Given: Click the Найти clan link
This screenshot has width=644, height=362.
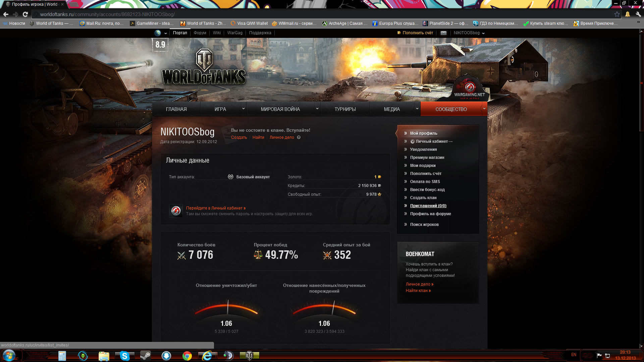Looking at the screenshot, I should (258, 137).
